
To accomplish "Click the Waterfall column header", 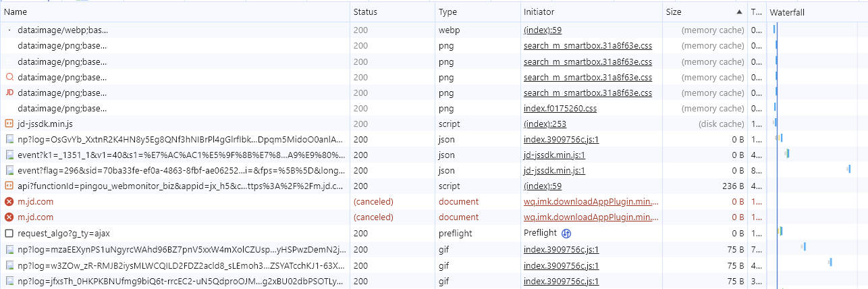I will (787, 12).
